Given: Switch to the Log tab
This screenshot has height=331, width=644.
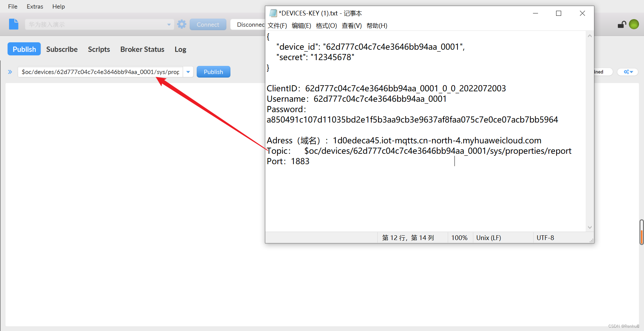Looking at the screenshot, I should 180,49.
